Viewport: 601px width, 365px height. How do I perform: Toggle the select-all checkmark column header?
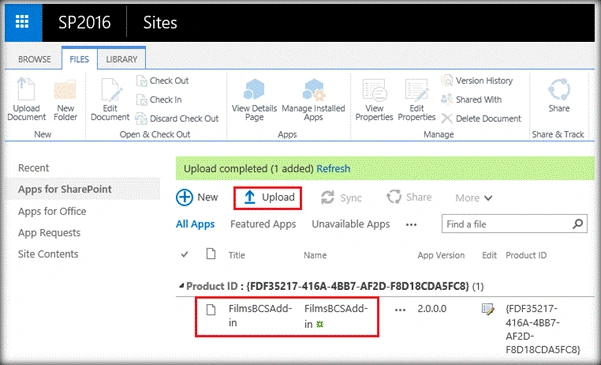(184, 254)
